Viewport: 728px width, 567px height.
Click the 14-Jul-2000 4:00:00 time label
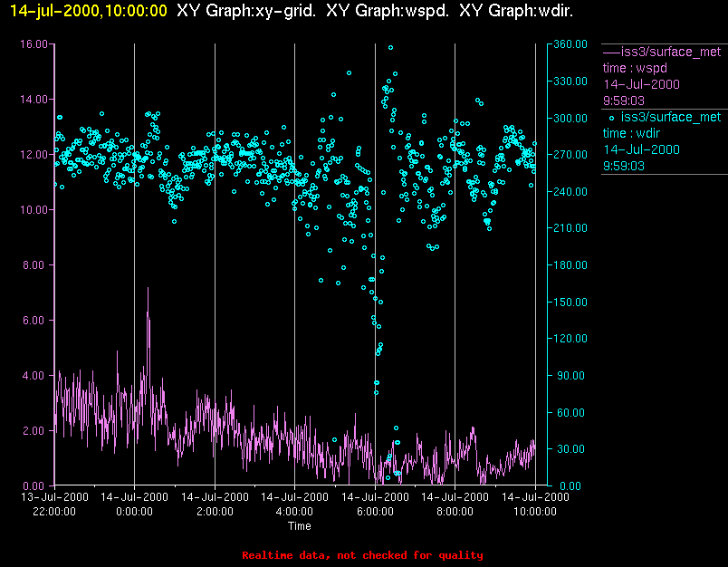pos(294,505)
